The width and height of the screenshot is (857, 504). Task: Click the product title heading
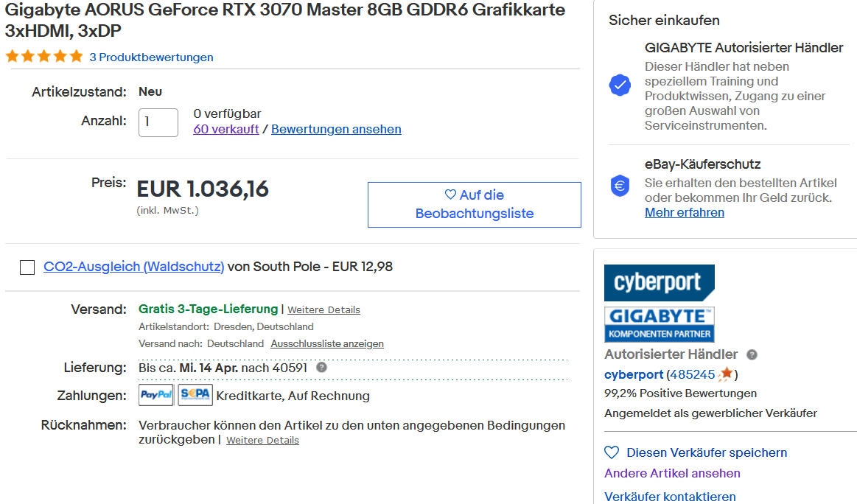point(284,20)
